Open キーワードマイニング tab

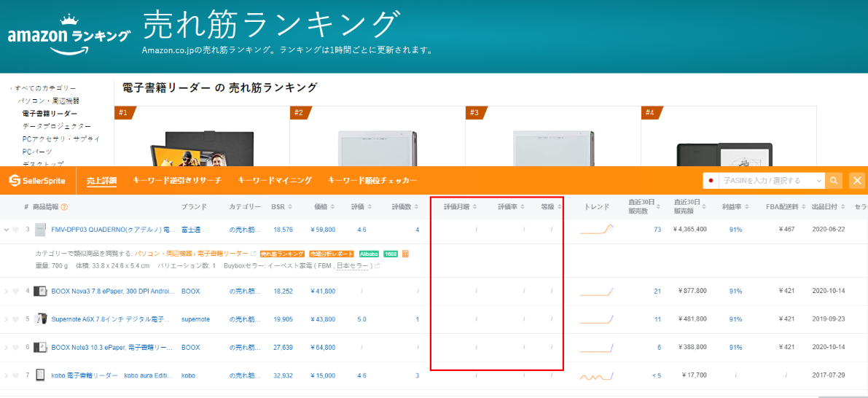[x=275, y=181]
